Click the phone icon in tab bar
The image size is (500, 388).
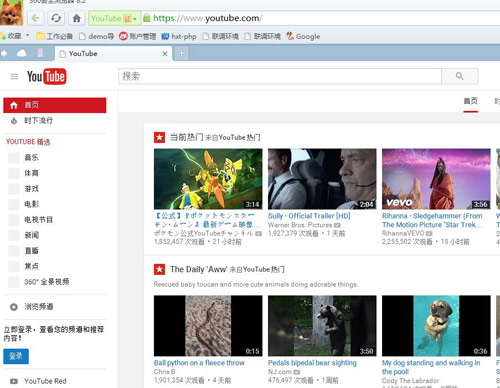coord(40,53)
